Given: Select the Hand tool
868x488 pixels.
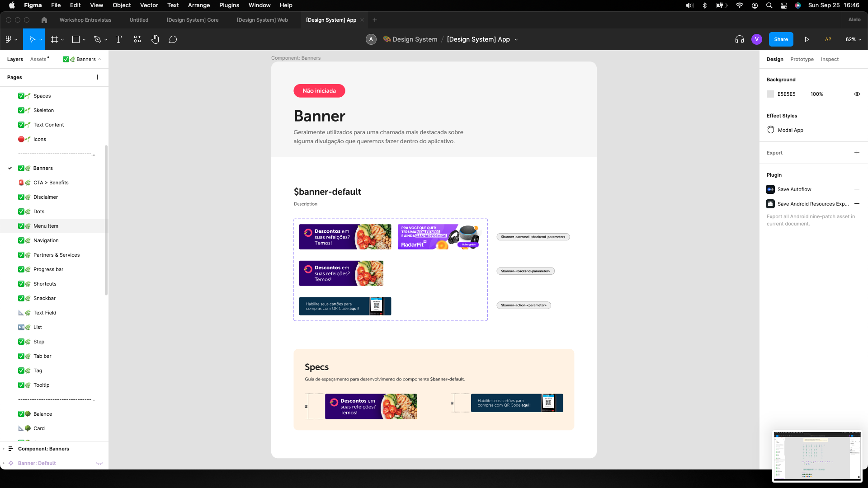Looking at the screenshot, I should click(x=155, y=39).
